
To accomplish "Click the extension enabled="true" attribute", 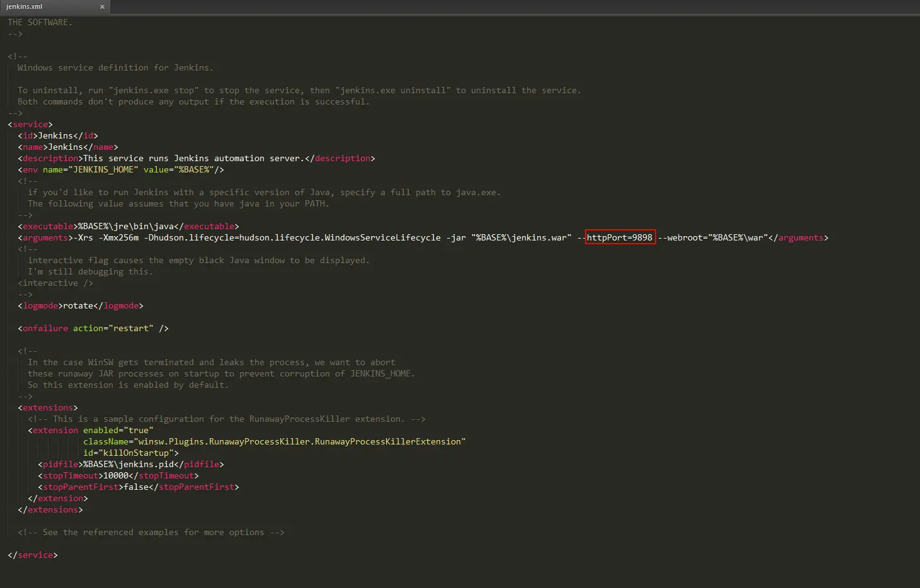I will pos(118,430).
